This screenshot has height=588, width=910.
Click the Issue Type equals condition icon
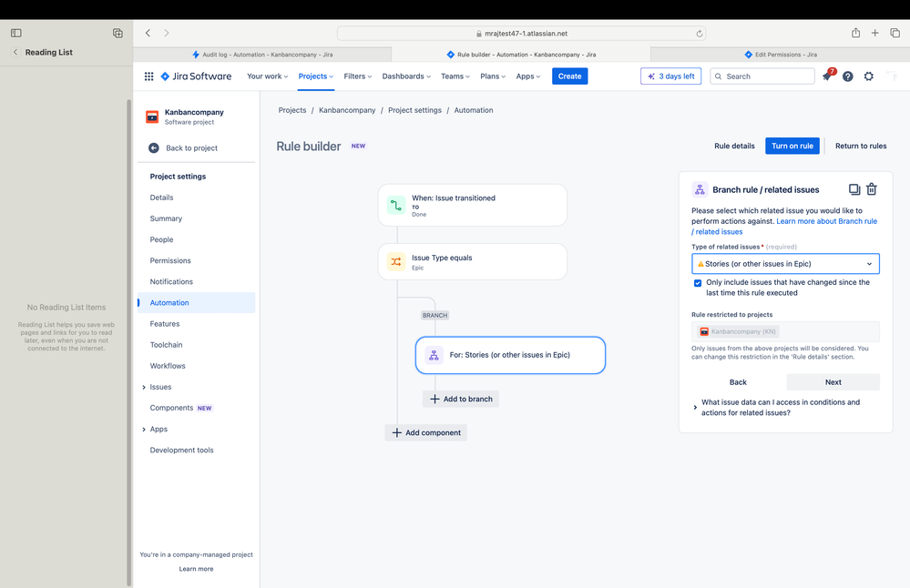pos(396,261)
